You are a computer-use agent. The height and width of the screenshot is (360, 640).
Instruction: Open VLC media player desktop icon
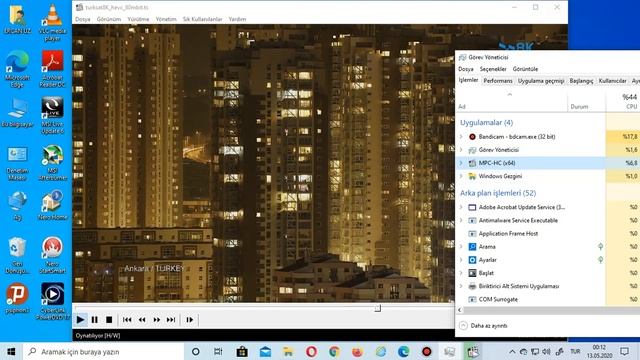point(53,22)
